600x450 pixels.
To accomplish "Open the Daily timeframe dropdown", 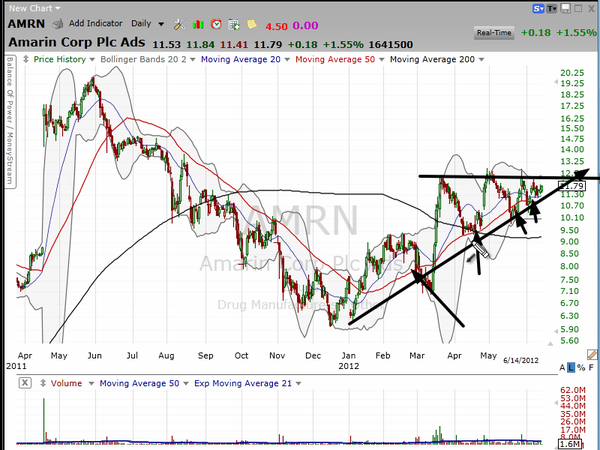I will [146, 22].
